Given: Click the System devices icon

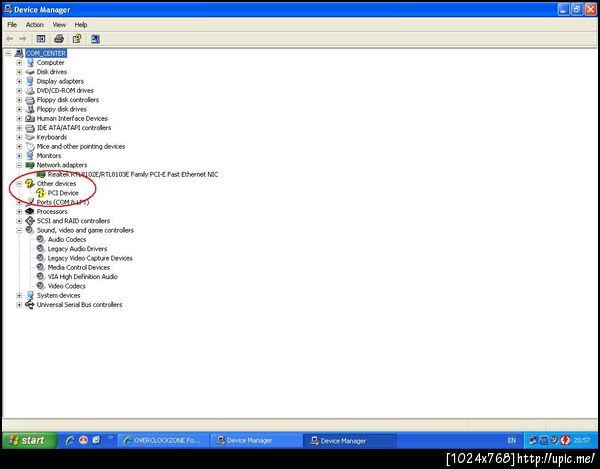Looking at the screenshot, I should pyautogui.click(x=30, y=295).
